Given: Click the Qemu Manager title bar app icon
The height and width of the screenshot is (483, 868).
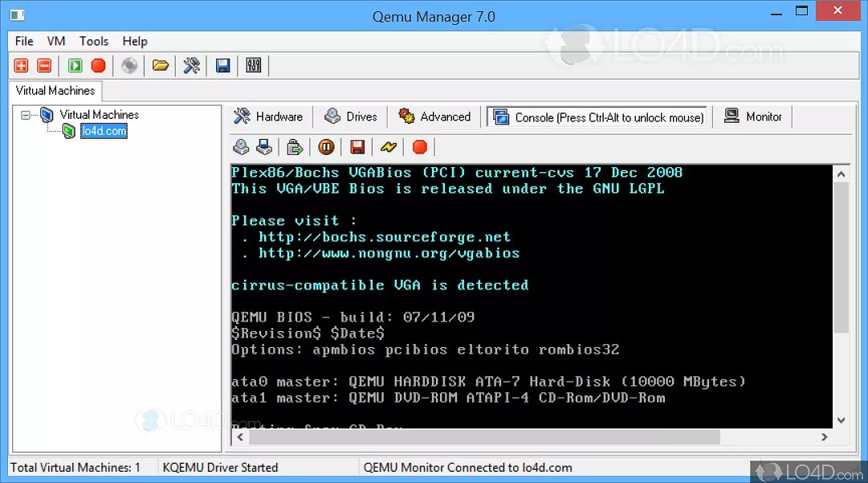Looking at the screenshot, I should (x=17, y=15).
